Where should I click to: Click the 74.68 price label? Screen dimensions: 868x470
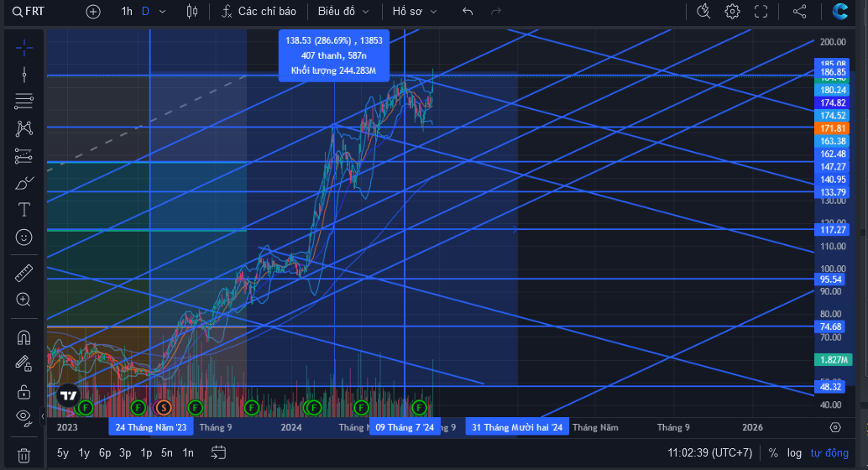click(831, 326)
